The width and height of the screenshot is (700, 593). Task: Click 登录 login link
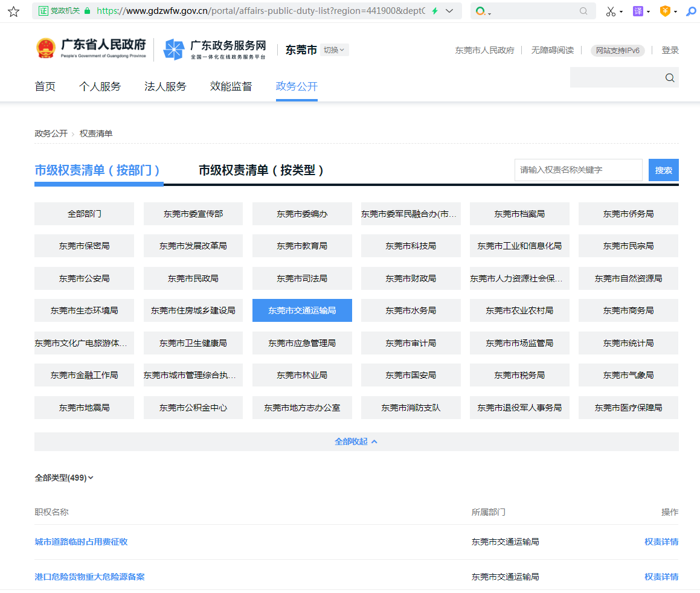coord(670,50)
